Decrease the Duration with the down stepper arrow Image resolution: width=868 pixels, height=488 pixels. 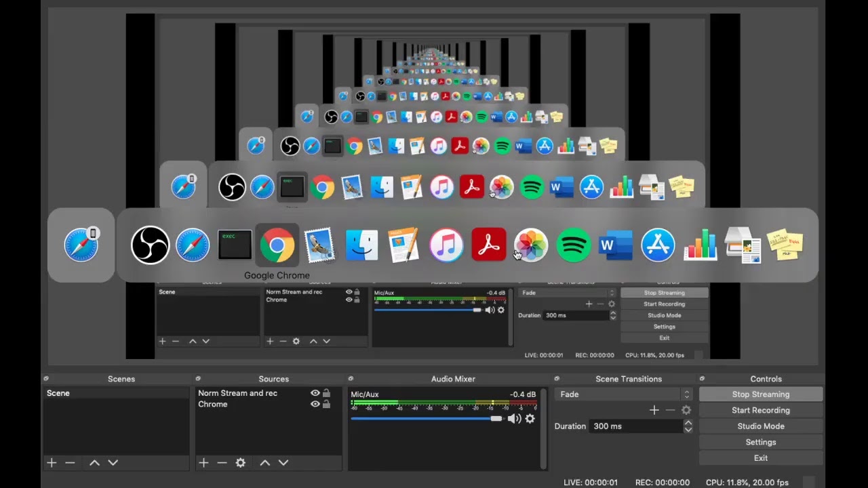pos(688,430)
